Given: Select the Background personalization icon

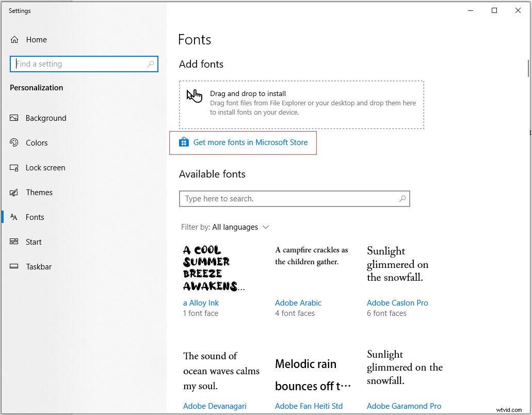Looking at the screenshot, I should coord(14,118).
